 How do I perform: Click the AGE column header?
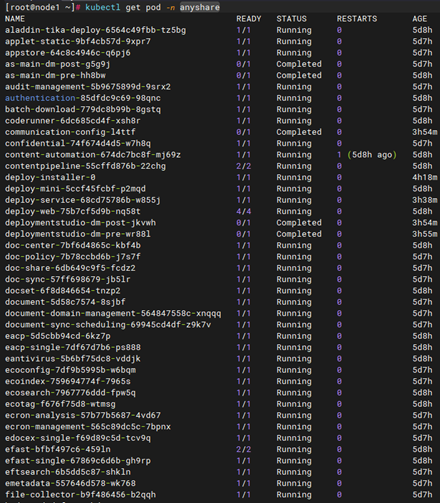click(419, 19)
